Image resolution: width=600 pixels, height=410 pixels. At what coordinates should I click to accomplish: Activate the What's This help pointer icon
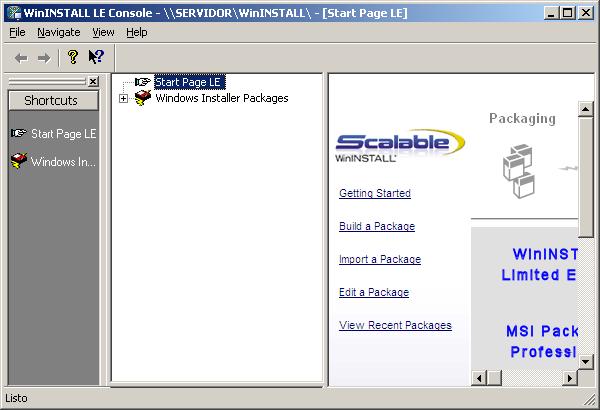(x=96, y=57)
